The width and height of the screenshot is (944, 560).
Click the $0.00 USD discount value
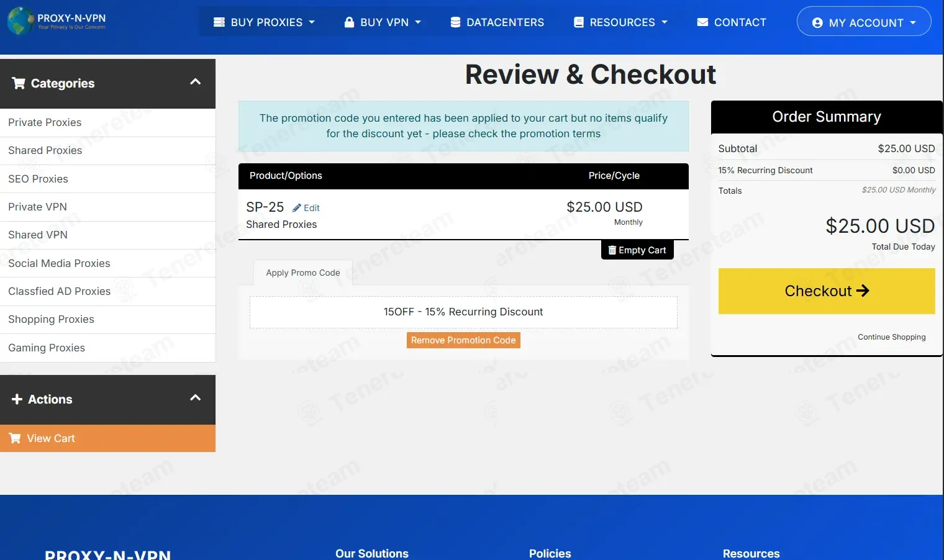tap(914, 171)
